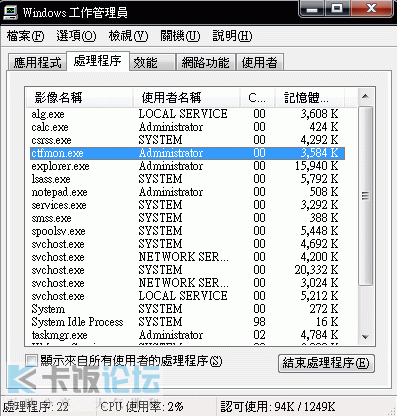397x416 pixels.
Task: Open the 選項(O) menu
Action: (x=76, y=36)
